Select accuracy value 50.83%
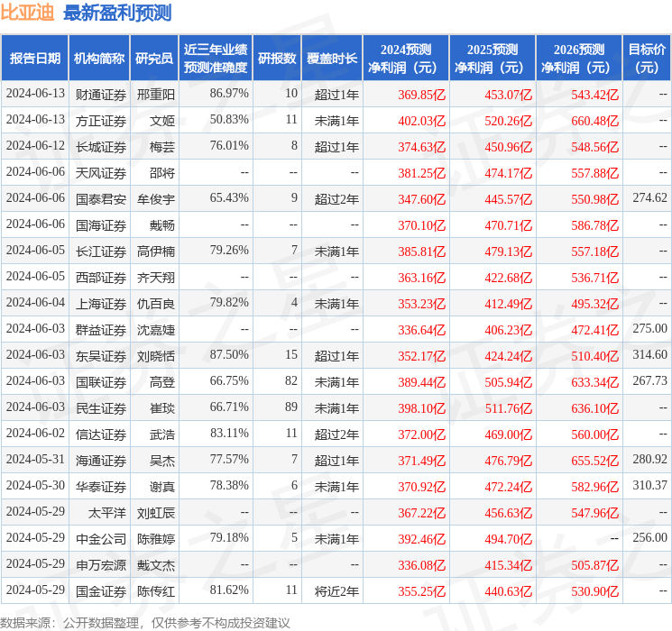Viewport: 672px width, 631px height. tap(229, 119)
